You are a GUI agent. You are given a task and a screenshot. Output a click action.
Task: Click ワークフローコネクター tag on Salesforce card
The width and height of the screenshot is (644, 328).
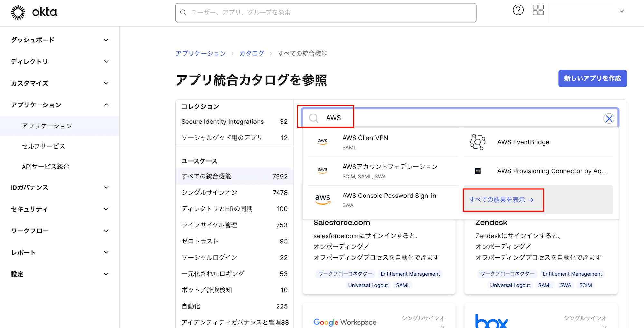(x=345, y=274)
